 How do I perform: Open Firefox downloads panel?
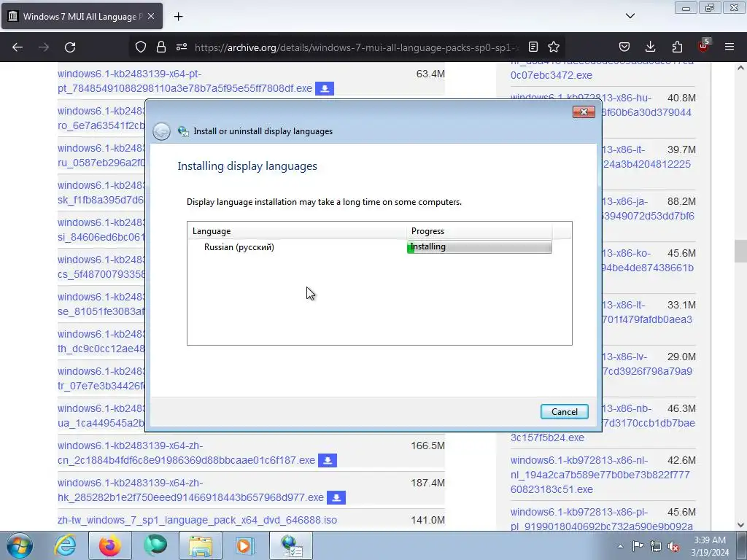(x=650, y=47)
